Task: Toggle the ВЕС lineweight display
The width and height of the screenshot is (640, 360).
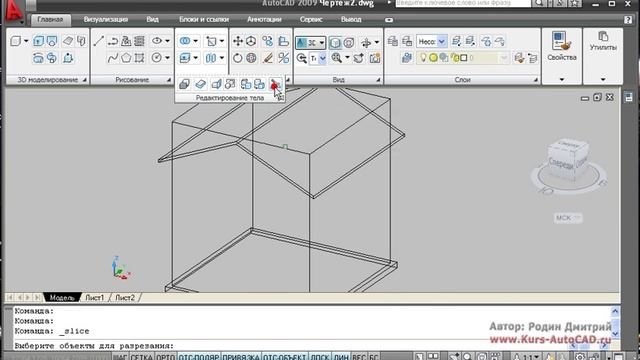Action: pos(359,357)
